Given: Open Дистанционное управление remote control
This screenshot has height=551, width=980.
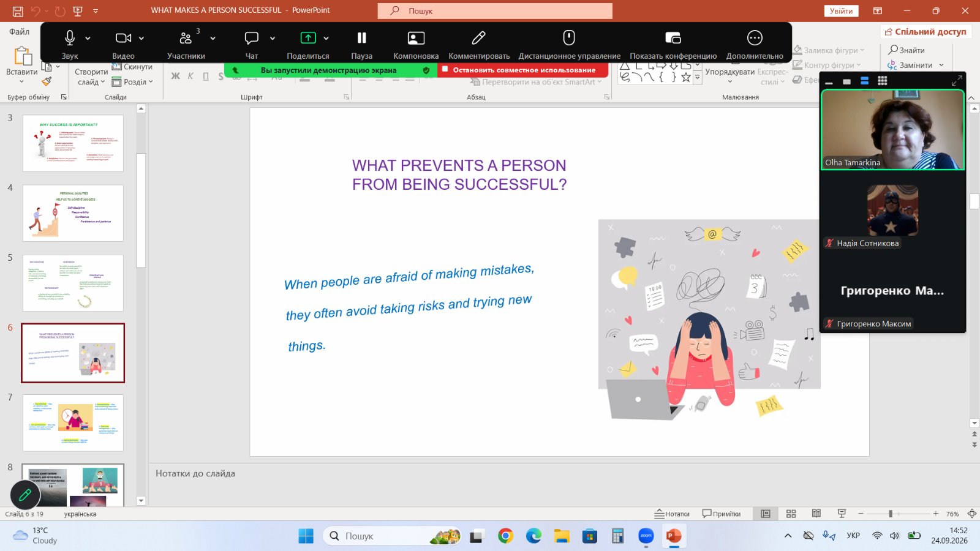Looking at the screenshot, I should (x=569, y=38).
